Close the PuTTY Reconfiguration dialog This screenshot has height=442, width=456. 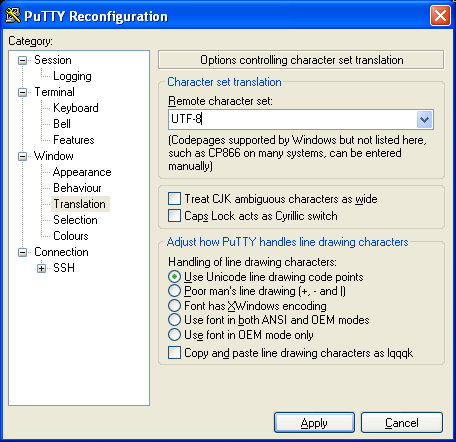(x=440, y=15)
